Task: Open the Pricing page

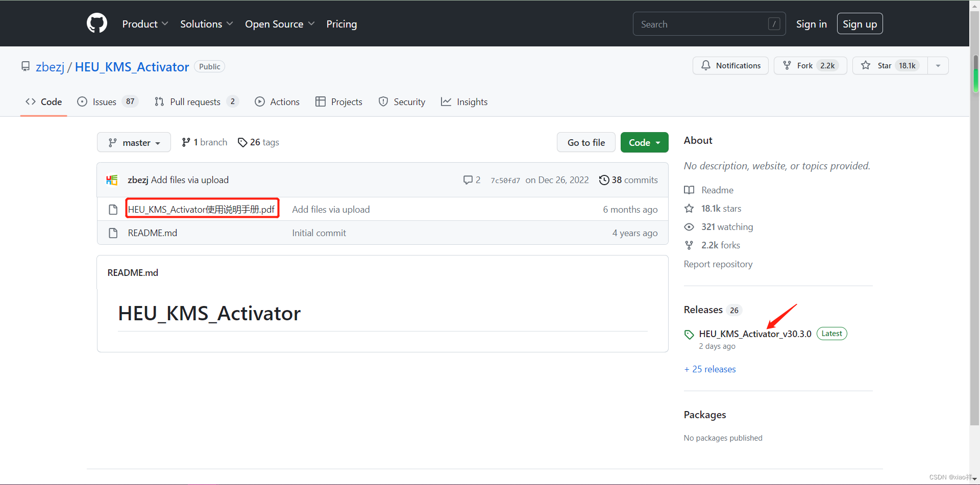Action: point(341,24)
